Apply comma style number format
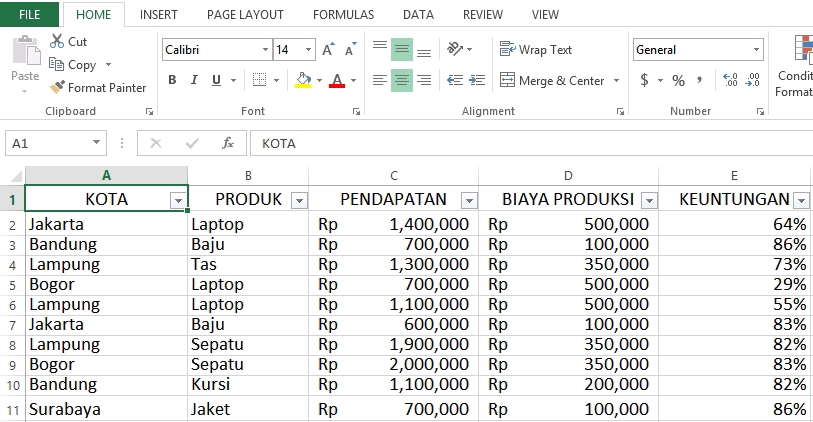Viewport: 813px width, 422px height. tap(699, 80)
